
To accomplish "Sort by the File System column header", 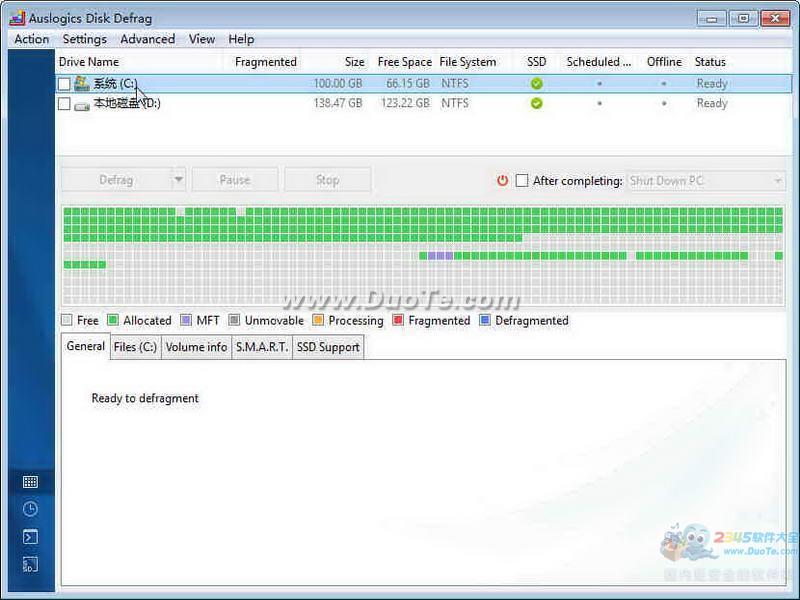I will (467, 62).
